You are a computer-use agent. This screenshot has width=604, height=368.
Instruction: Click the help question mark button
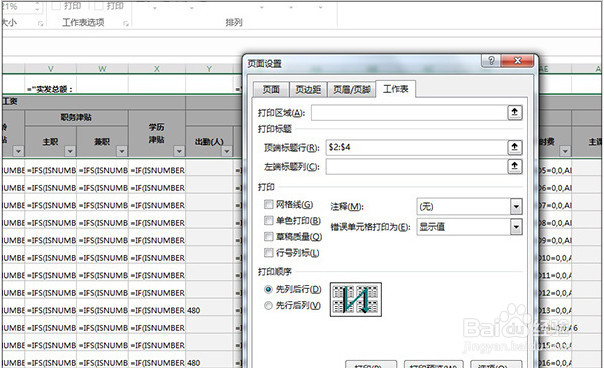(491, 61)
